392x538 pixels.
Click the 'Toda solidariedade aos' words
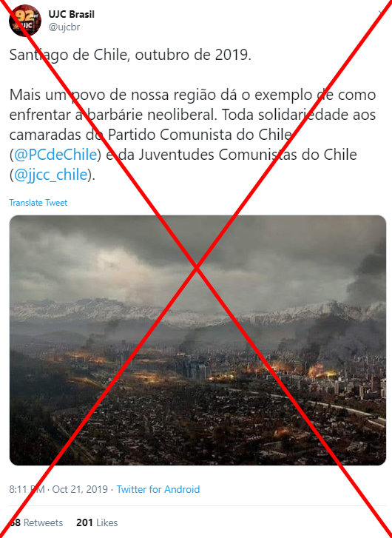coord(299,115)
